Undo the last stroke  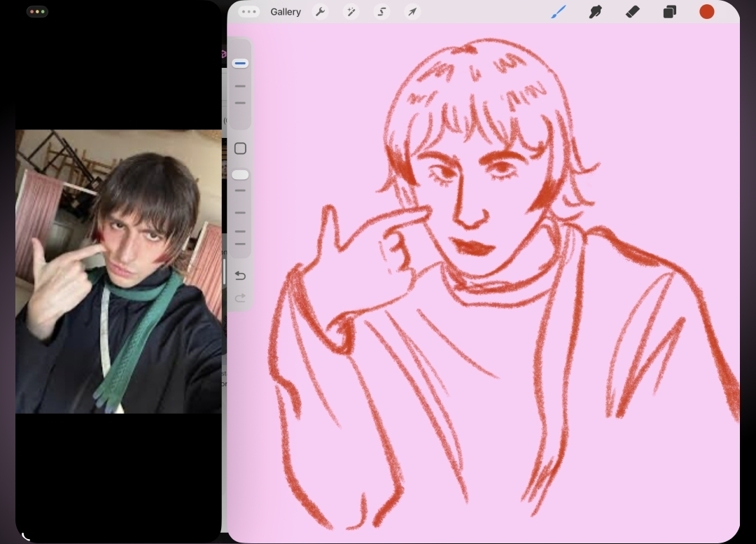click(240, 275)
